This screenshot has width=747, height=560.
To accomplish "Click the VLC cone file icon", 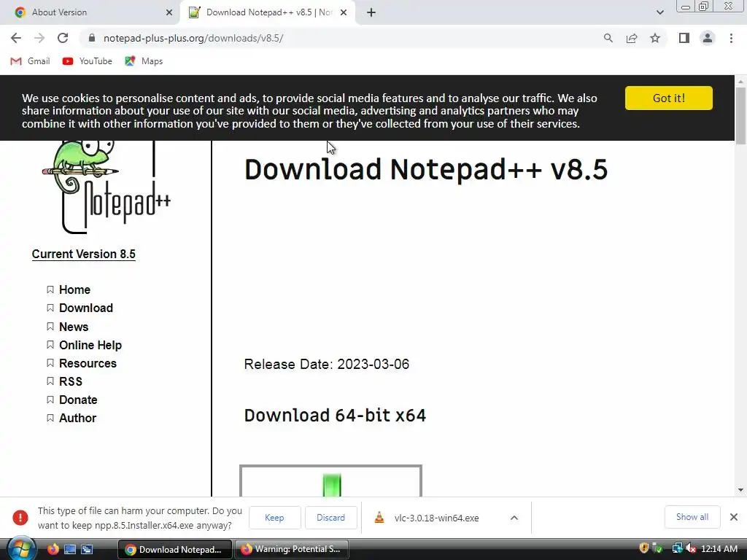I will tap(379, 518).
